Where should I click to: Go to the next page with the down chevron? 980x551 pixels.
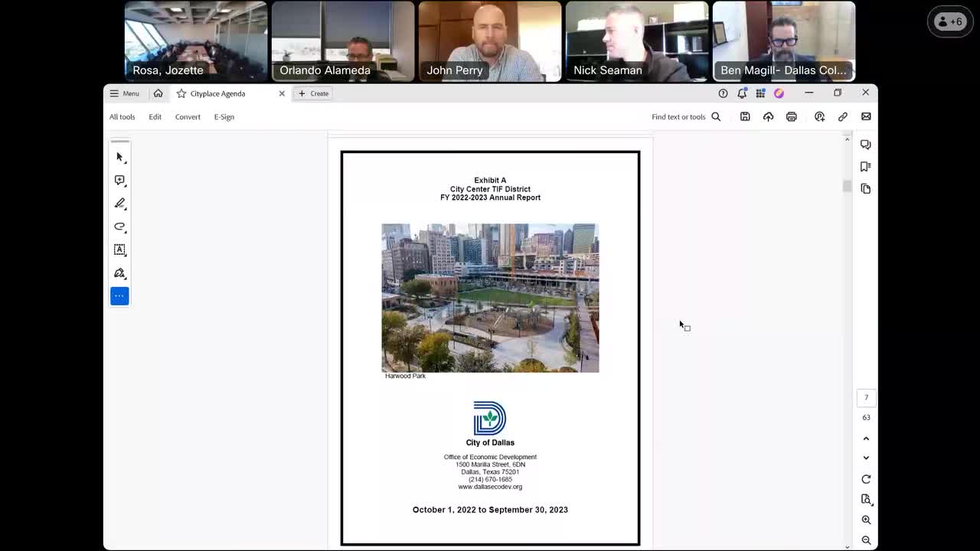[866, 457]
